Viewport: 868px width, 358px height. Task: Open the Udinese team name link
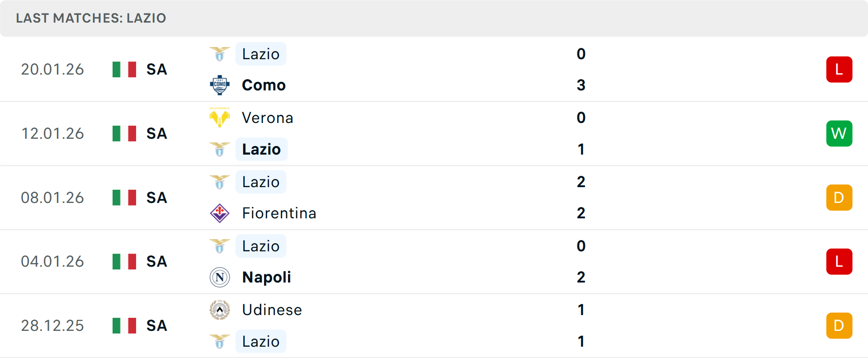pos(272,310)
